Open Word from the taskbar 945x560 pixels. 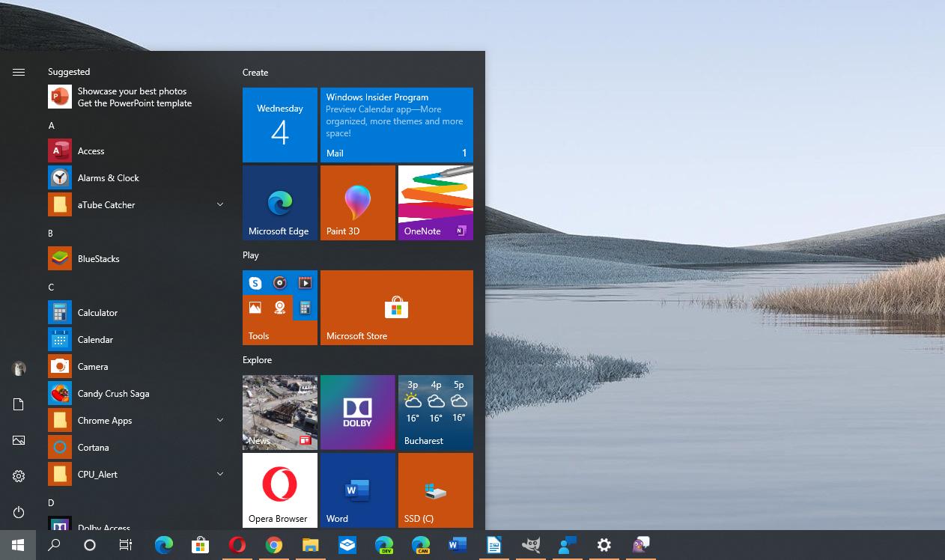(458, 545)
